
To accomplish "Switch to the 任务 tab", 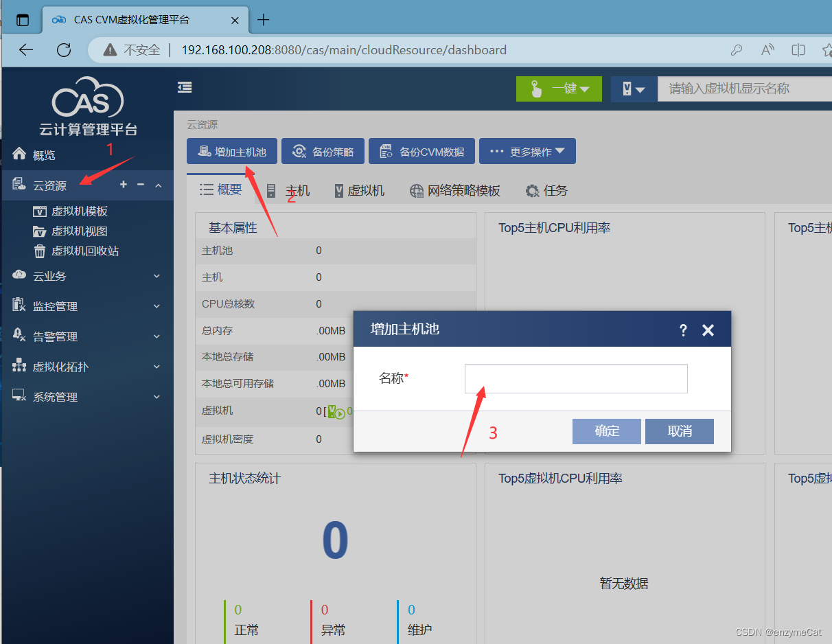I will [x=546, y=190].
